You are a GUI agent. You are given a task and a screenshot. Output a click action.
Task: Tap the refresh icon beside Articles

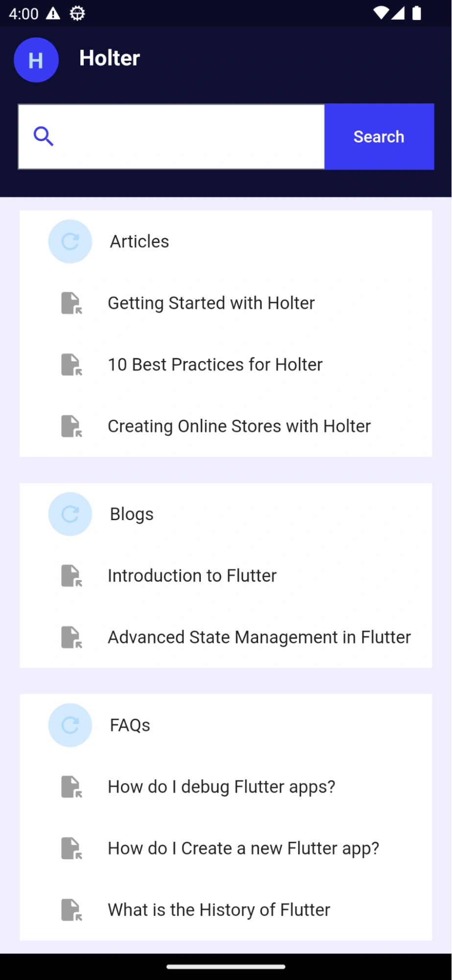[70, 241]
